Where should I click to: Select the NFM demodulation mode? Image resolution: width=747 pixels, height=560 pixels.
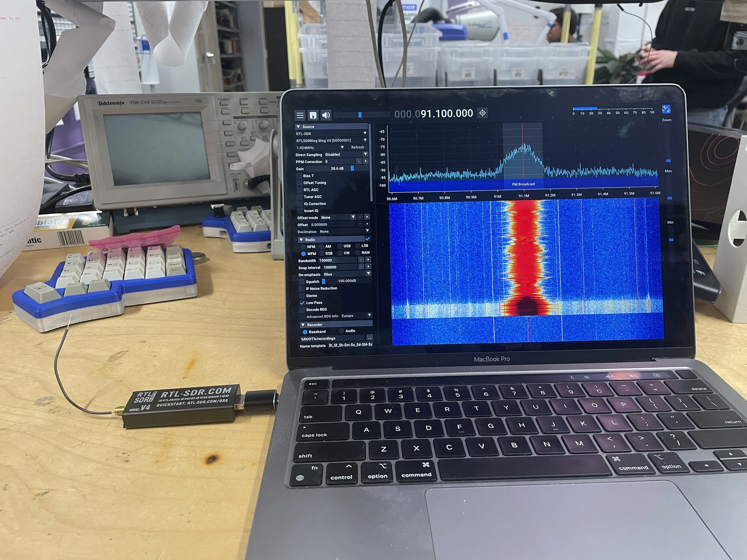tap(303, 247)
